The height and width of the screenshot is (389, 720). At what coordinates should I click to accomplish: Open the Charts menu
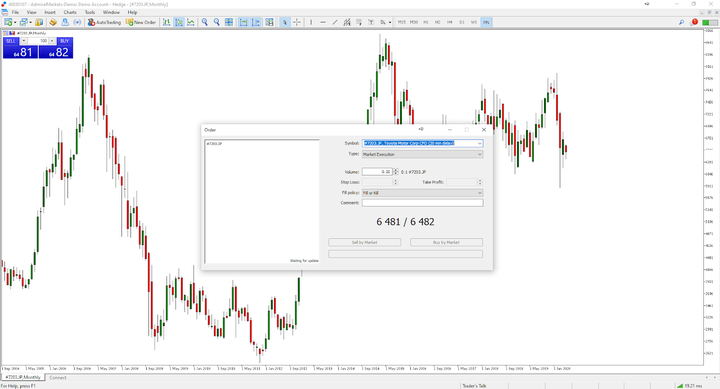coord(70,12)
